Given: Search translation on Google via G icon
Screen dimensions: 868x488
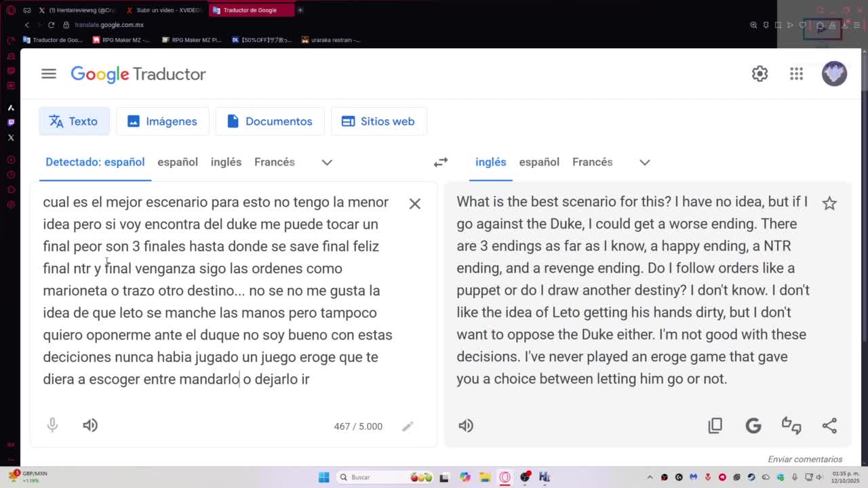Looking at the screenshot, I should pos(753,426).
